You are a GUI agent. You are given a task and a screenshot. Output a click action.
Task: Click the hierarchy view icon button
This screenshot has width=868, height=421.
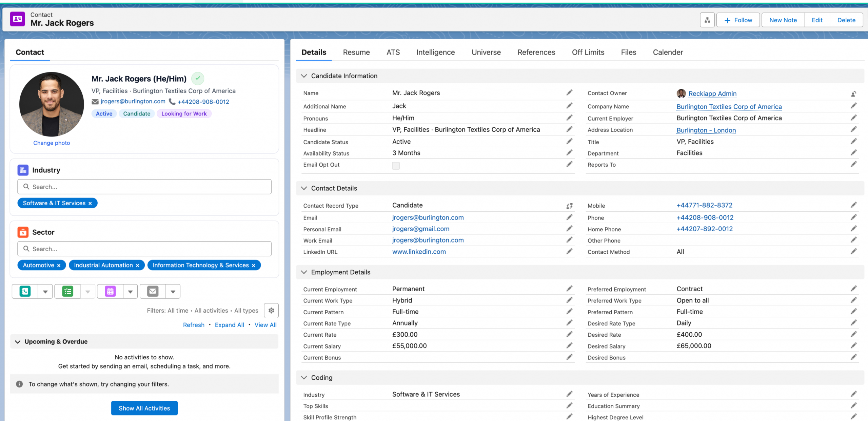(x=707, y=20)
